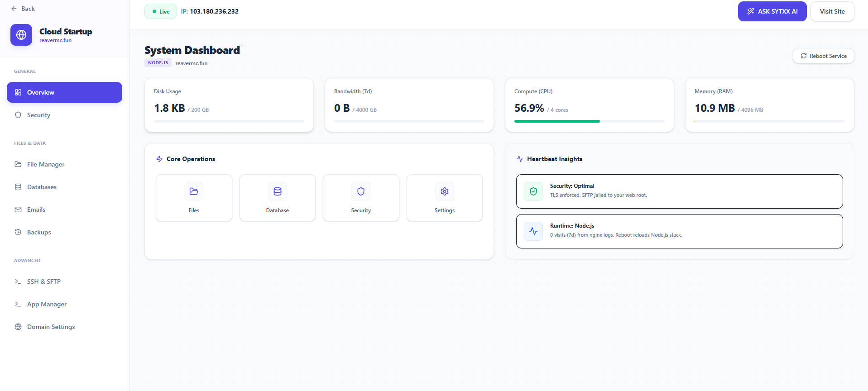Click the Core Operations lightning bolt icon

click(159, 159)
